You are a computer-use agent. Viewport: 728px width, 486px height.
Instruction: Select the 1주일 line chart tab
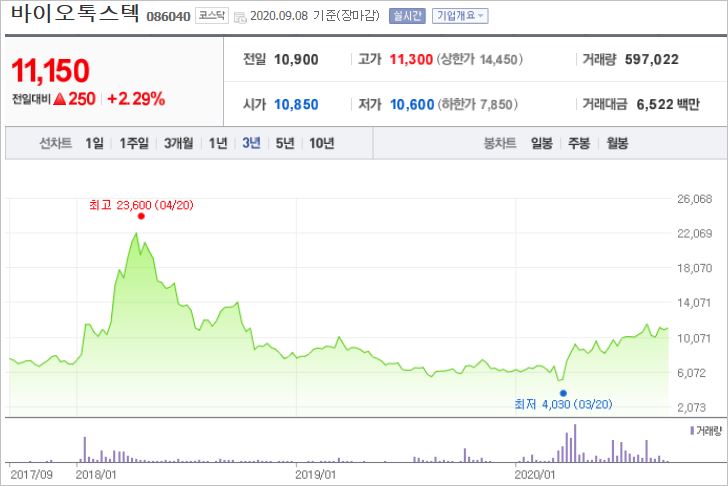pyautogui.click(x=134, y=143)
